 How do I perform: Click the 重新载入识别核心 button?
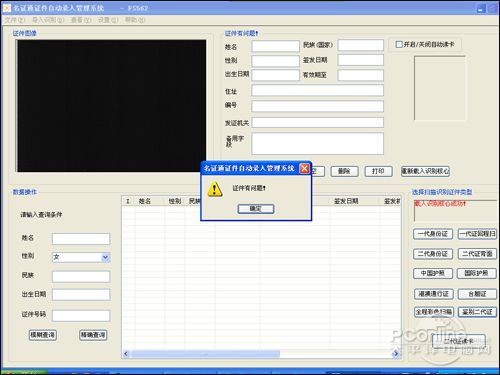pyautogui.click(x=426, y=171)
